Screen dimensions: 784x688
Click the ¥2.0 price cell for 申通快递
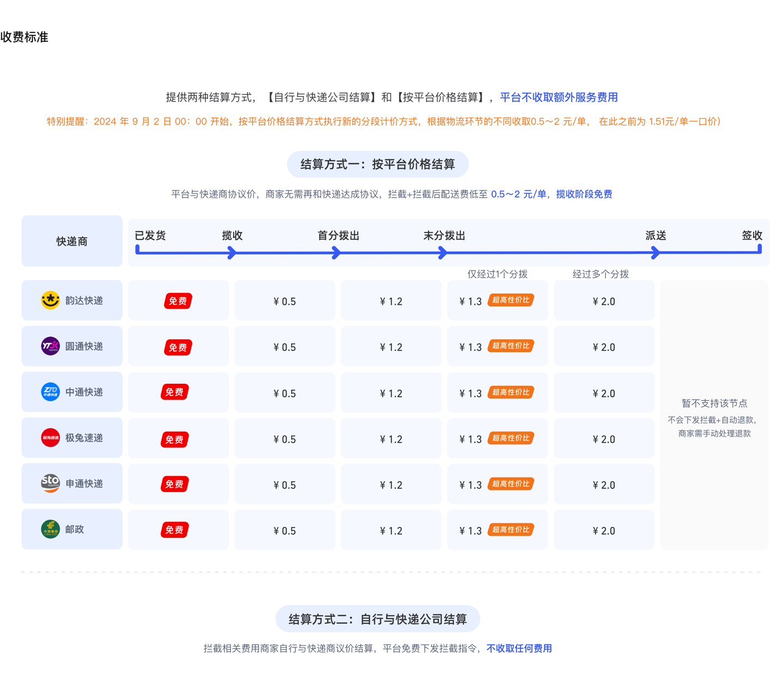tap(604, 484)
